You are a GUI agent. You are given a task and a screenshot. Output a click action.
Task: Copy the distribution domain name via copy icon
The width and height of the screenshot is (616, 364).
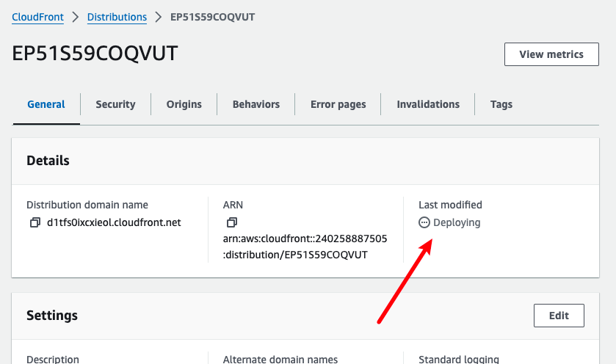pyautogui.click(x=35, y=222)
